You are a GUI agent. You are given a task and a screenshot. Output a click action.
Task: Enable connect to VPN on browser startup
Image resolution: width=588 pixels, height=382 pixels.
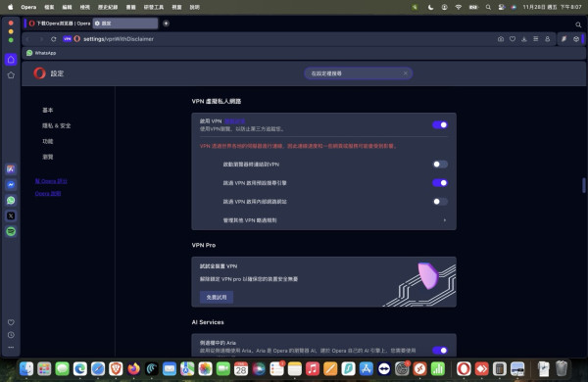[440, 165]
